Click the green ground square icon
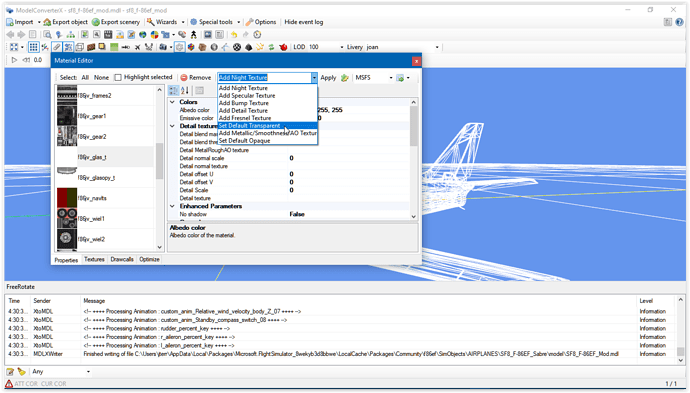The height and width of the screenshot is (393, 690). [114, 47]
